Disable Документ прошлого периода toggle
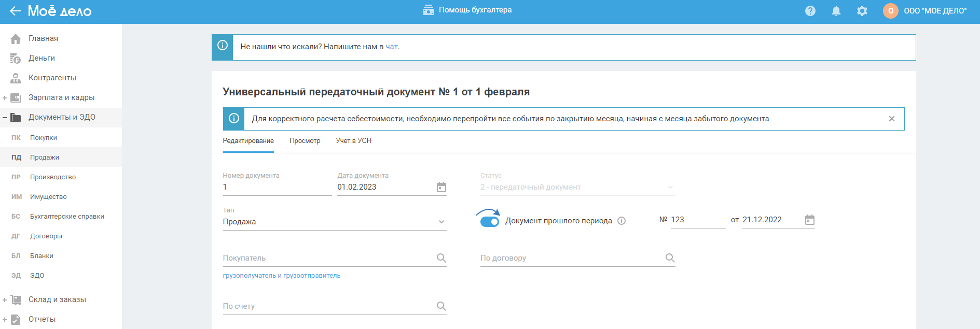Screen dimensions: 980x329 click(x=489, y=222)
